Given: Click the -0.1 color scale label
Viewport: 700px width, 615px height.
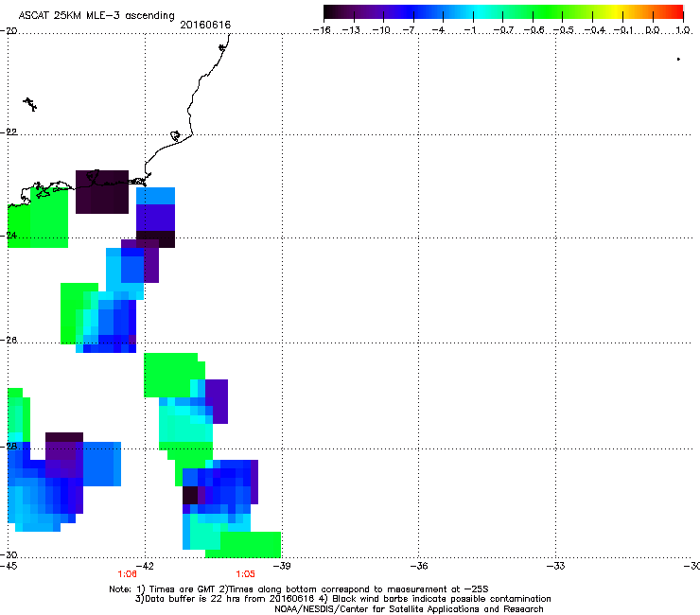Looking at the screenshot, I should [624, 30].
